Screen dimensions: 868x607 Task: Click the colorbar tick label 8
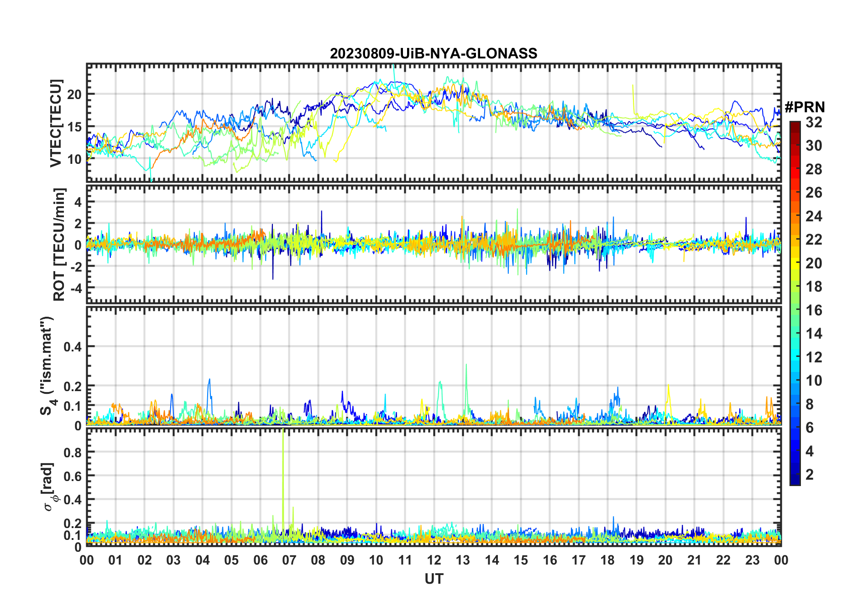[x=810, y=404]
